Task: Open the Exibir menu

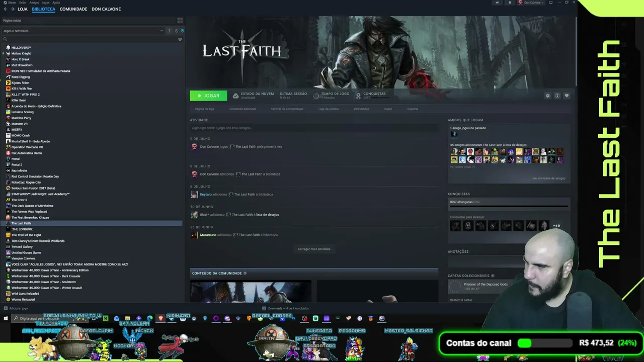Action: [x=23, y=3]
